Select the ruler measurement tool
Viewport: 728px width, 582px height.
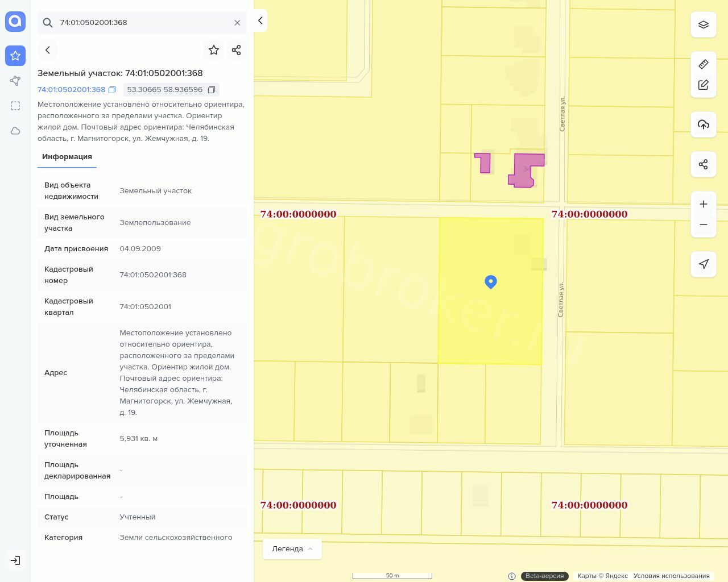tap(703, 64)
